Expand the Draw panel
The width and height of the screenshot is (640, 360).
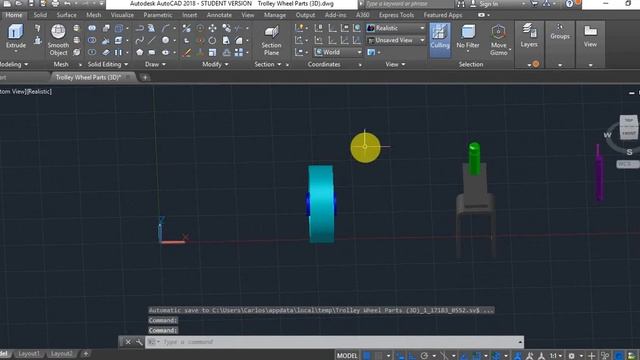[155, 64]
